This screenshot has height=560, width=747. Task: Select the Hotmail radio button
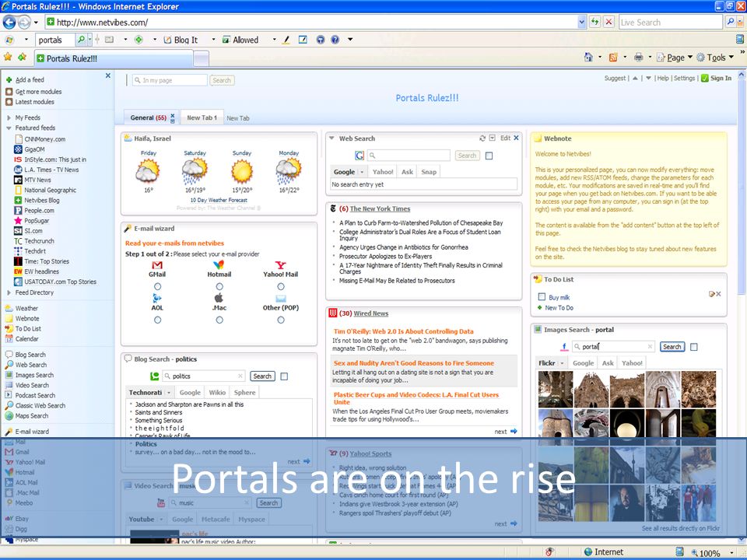(219, 287)
